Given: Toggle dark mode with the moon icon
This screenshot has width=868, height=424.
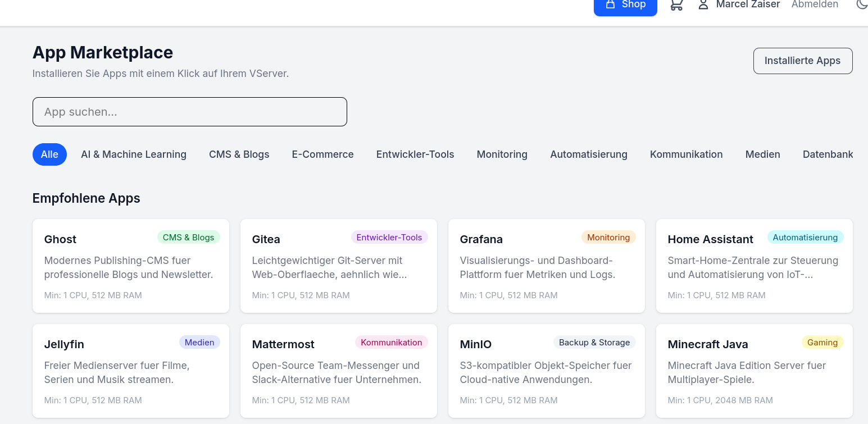Looking at the screenshot, I should pos(862,4).
